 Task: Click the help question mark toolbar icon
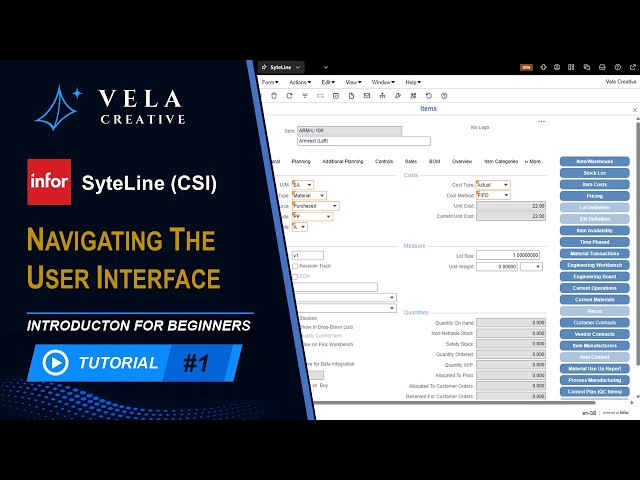(x=444, y=96)
